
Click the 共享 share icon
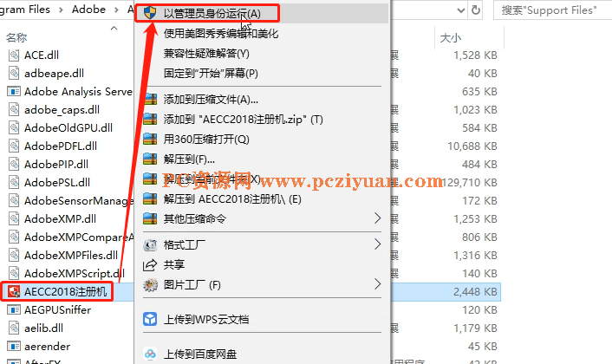tap(150, 265)
